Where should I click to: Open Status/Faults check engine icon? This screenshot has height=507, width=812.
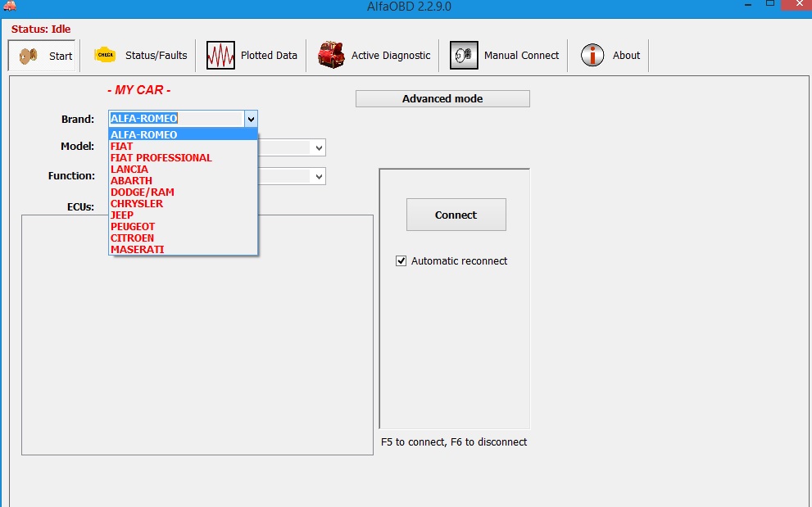tap(105, 55)
